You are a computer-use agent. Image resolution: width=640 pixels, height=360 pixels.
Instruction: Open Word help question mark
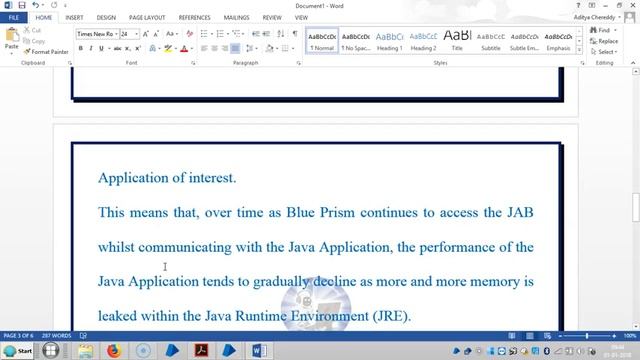[578, 5]
